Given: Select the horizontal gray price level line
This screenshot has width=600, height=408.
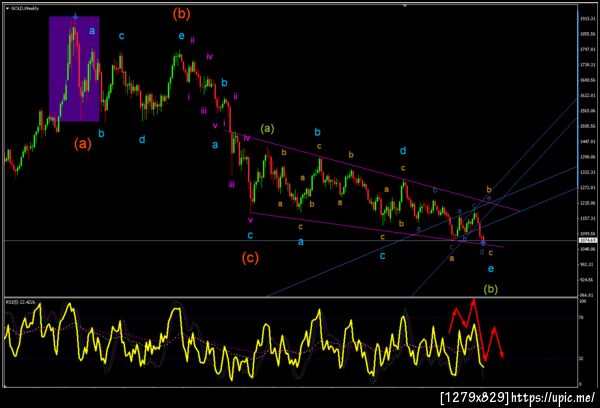Looking at the screenshot, I should point(291,240).
